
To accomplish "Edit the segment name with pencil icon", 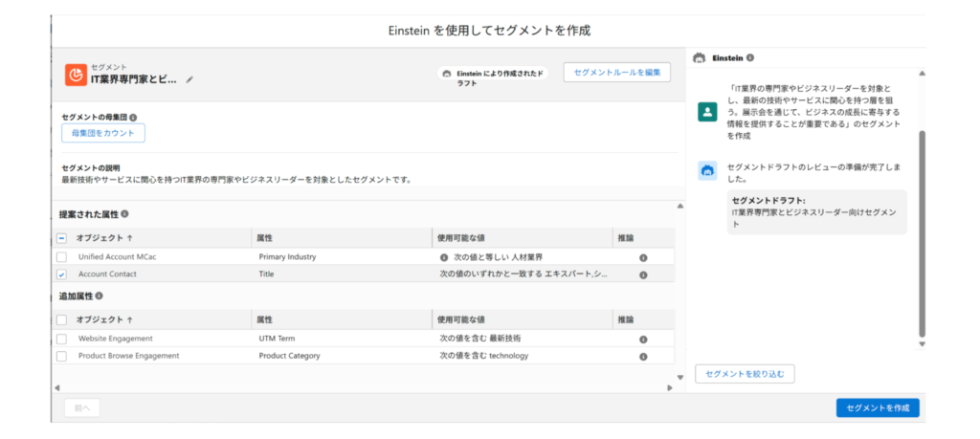I will pyautogui.click(x=189, y=80).
